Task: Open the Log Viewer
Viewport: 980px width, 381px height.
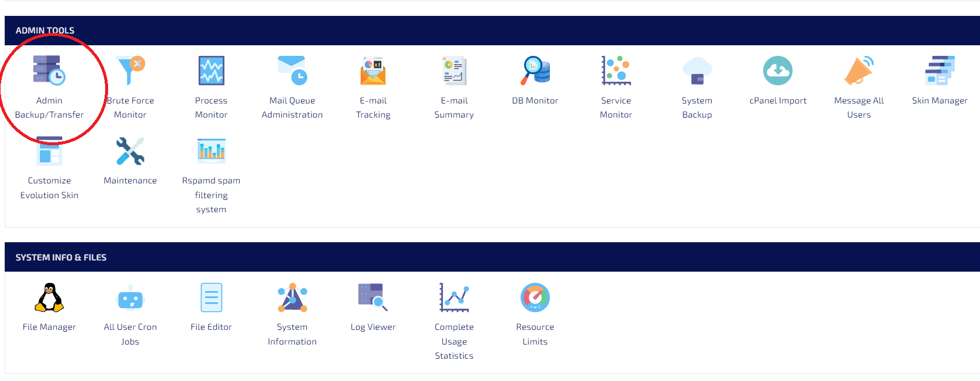Action: coord(373,298)
